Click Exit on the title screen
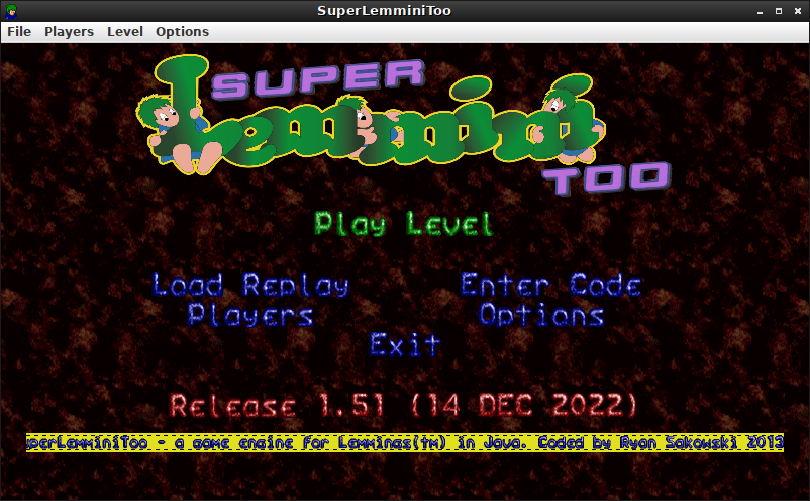Screen dimensions: 810x501 (x=405, y=345)
